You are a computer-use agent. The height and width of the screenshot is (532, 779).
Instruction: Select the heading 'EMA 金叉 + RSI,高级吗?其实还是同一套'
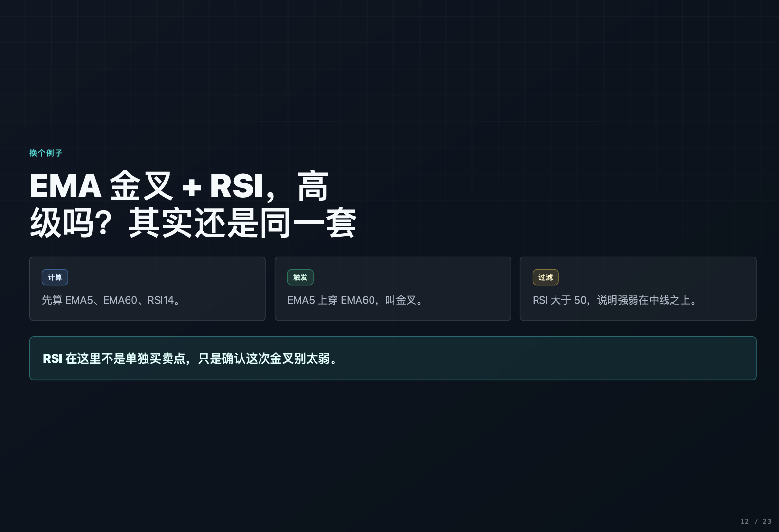pyautogui.click(x=193, y=205)
